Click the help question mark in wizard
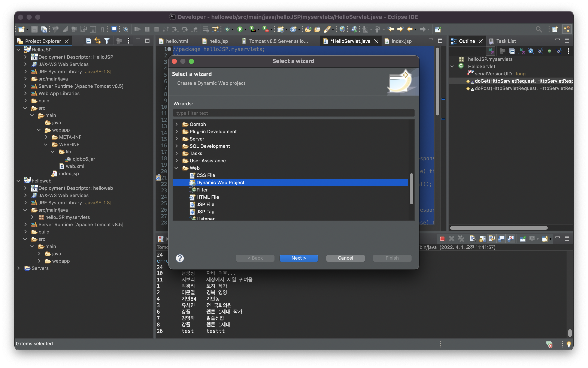The height and width of the screenshot is (368, 588). [x=180, y=258]
